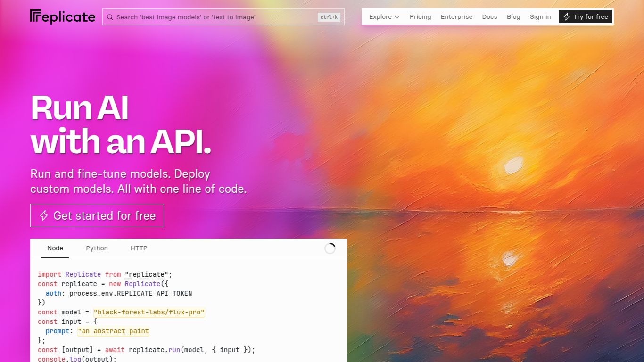The height and width of the screenshot is (362, 644).
Task: Click the Sign in link
Action: [x=540, y=17]
